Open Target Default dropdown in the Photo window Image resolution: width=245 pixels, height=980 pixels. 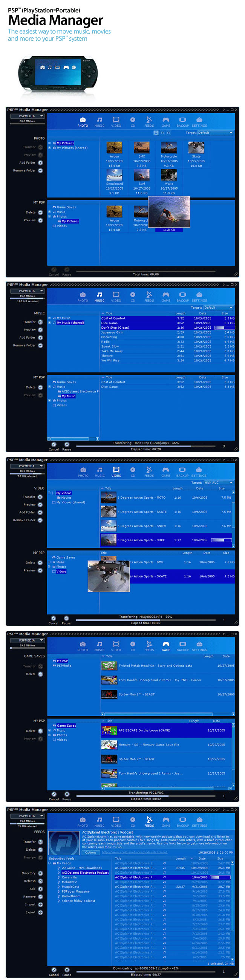coord(215,133)
